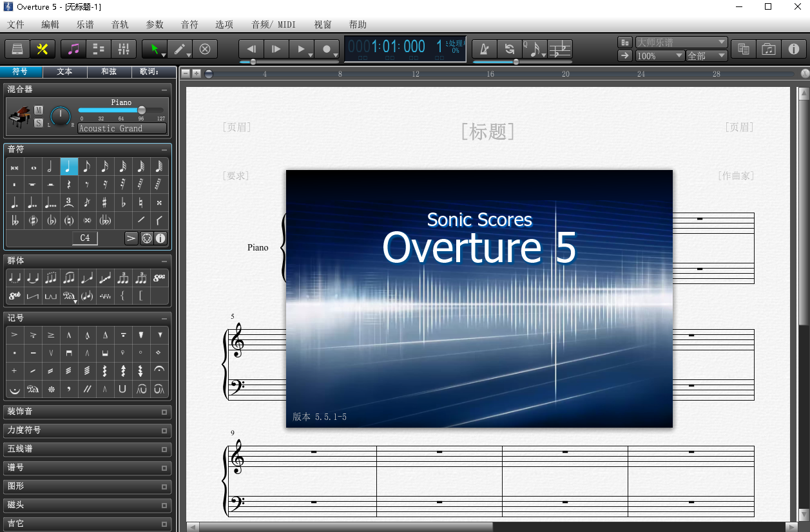Select the staccato dot in 记号 palette
810x532 pixels.
tap(15, 353)
